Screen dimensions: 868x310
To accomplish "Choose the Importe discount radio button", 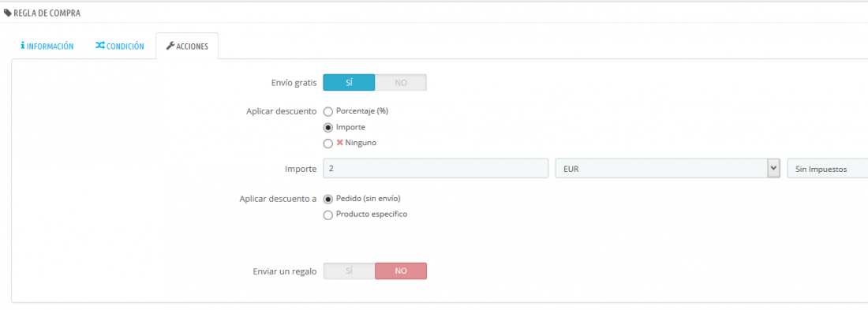I will click(327, 127).
